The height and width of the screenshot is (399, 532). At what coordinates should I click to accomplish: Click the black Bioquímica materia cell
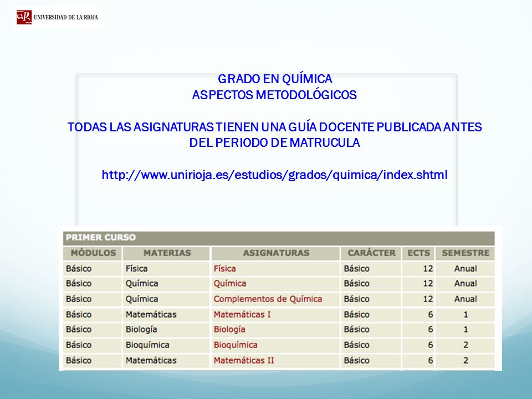pos(167,345)
